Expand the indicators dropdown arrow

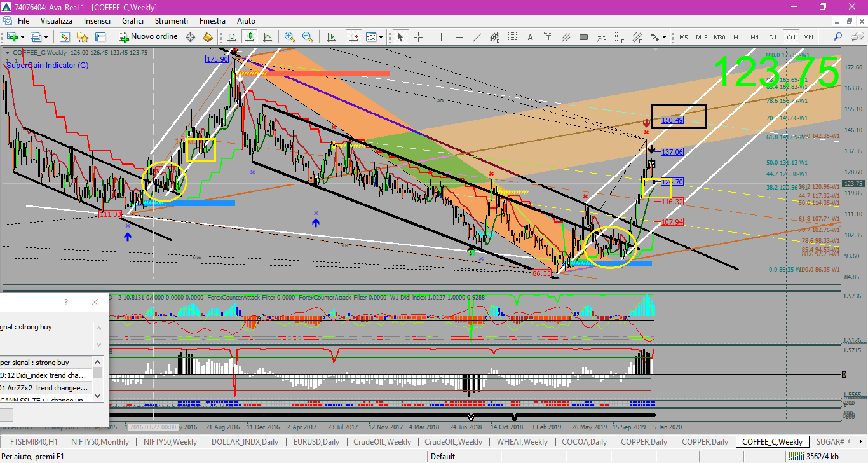381,36
